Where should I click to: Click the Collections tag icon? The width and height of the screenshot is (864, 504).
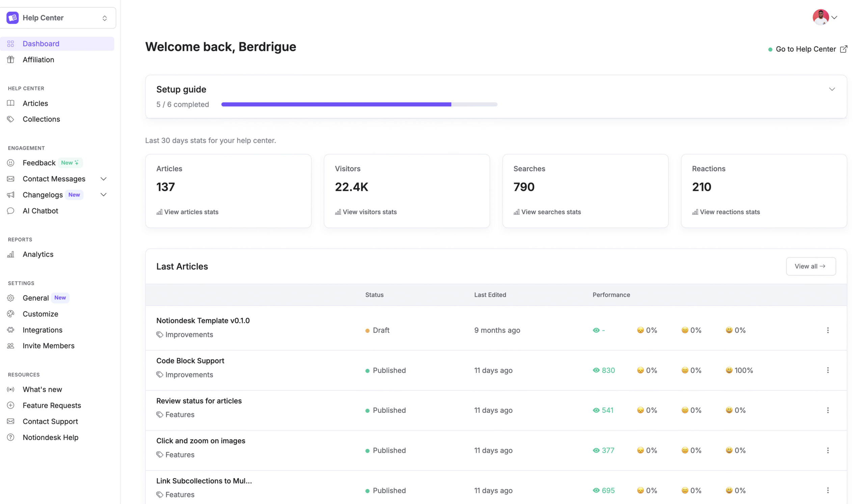[10, 119]
